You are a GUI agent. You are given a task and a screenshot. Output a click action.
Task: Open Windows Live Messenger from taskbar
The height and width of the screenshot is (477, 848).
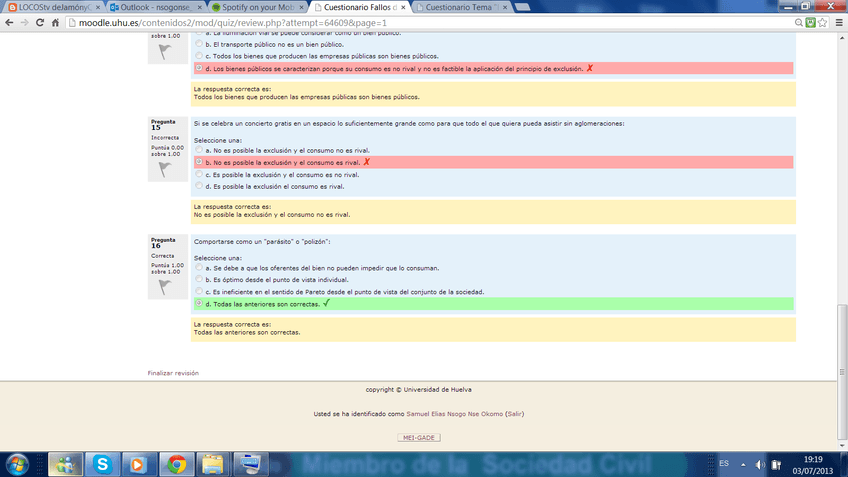tap(65, 465)
